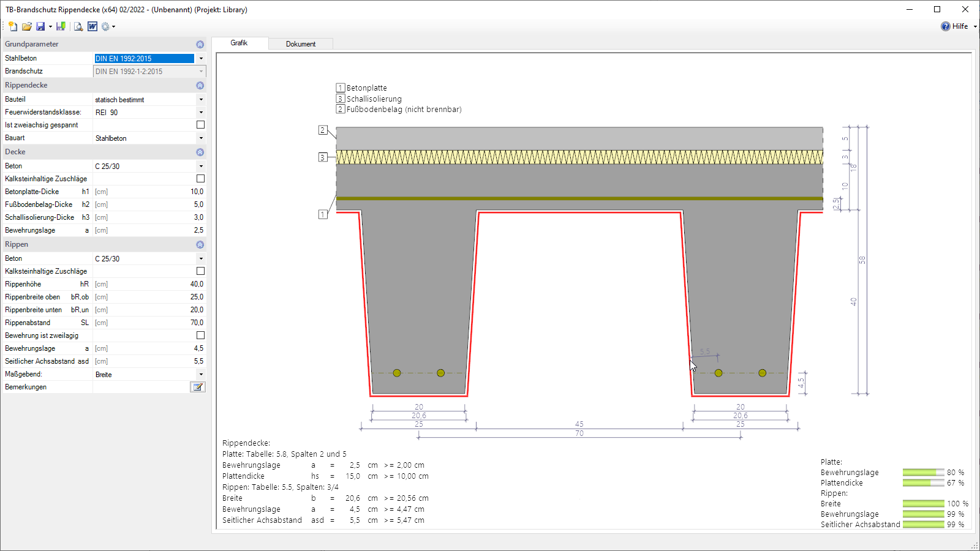Create a new document with toolbar icon
Screen dimensions: 980x551
pyautogui.click(x=12, y=26)
